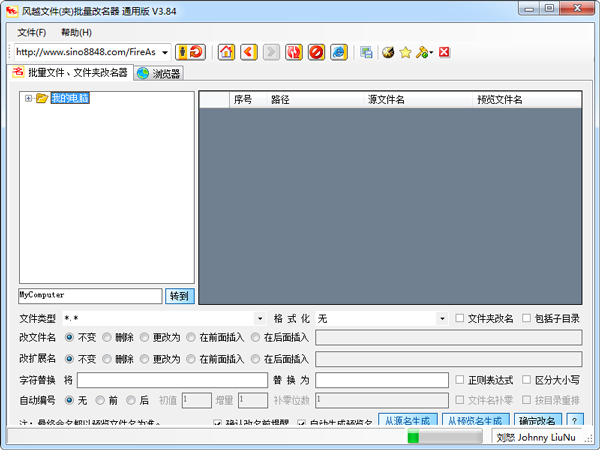
Task: Click the 确定改名 button
Action: pyautogui.click(x=538, y=420)
